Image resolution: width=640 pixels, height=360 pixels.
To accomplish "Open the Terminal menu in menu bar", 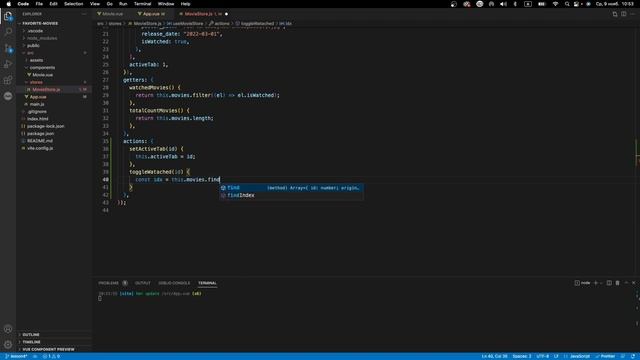I will click(142, 4).
